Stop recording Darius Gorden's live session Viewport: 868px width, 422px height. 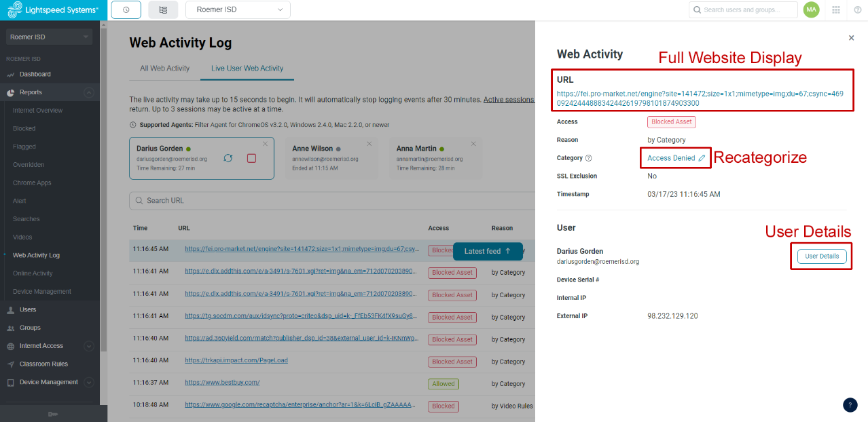point(251,157)
